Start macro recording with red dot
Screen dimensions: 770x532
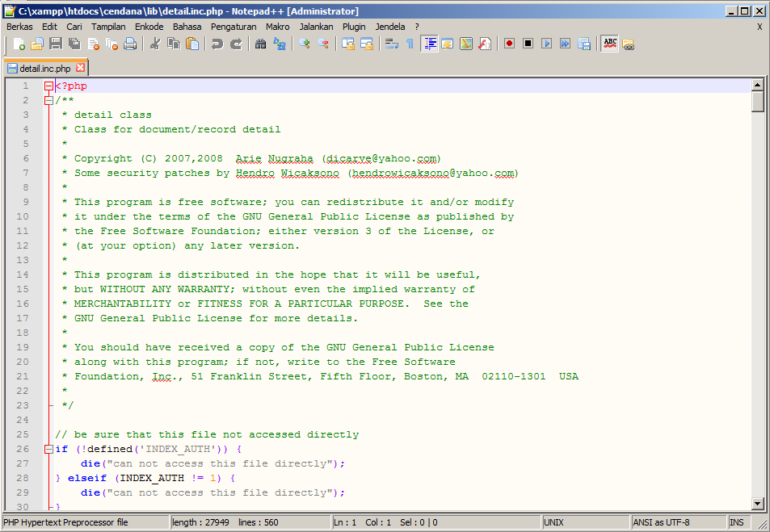[x=509, y=44]
